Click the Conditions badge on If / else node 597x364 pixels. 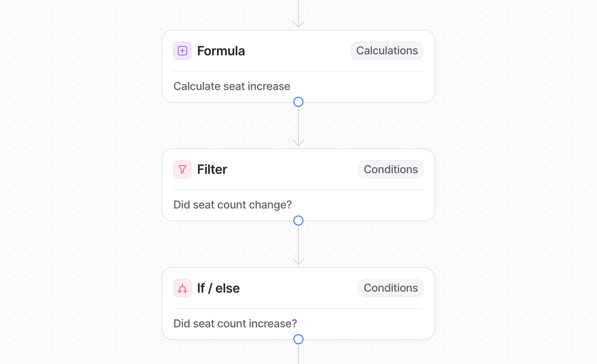[390, 288]
